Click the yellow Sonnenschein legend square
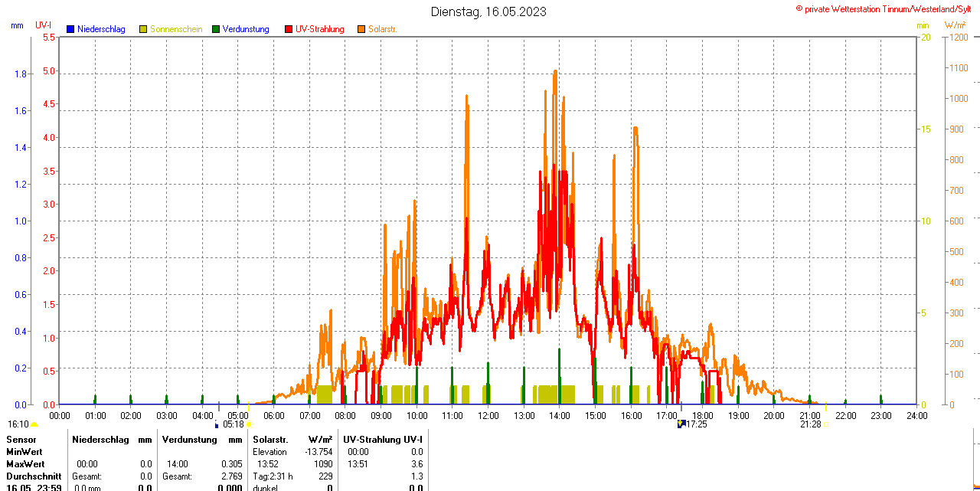980x491 pixels. coord(143,29)
